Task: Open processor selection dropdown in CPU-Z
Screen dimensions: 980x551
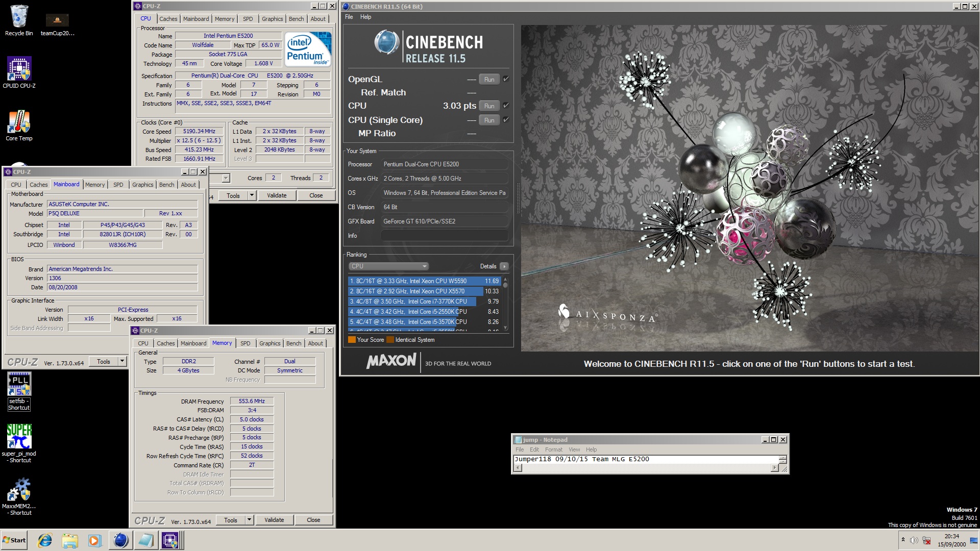Action: (226, 178)
